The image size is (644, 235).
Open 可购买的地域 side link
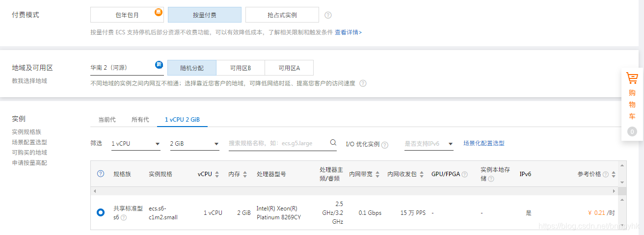coord(29,153)
